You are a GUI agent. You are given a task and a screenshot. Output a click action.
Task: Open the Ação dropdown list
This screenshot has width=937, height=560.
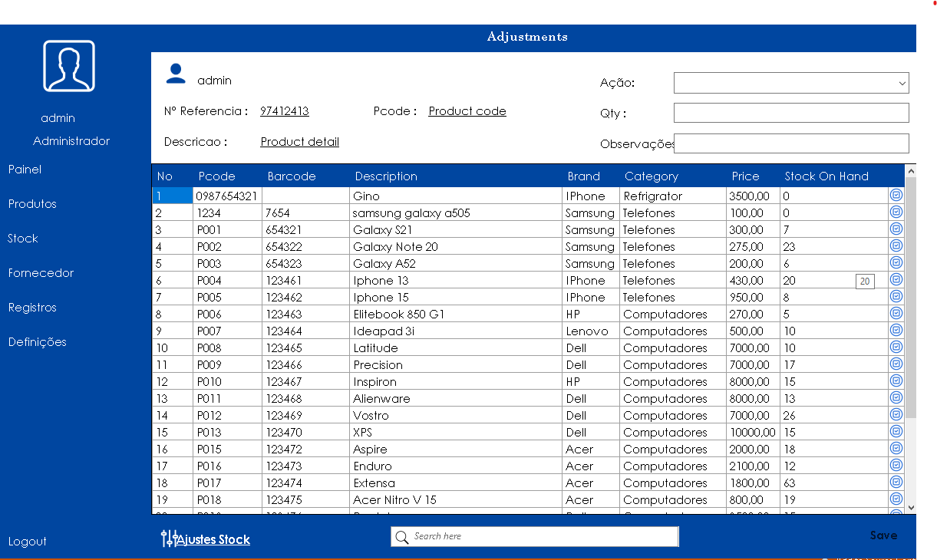pos(790,82)
